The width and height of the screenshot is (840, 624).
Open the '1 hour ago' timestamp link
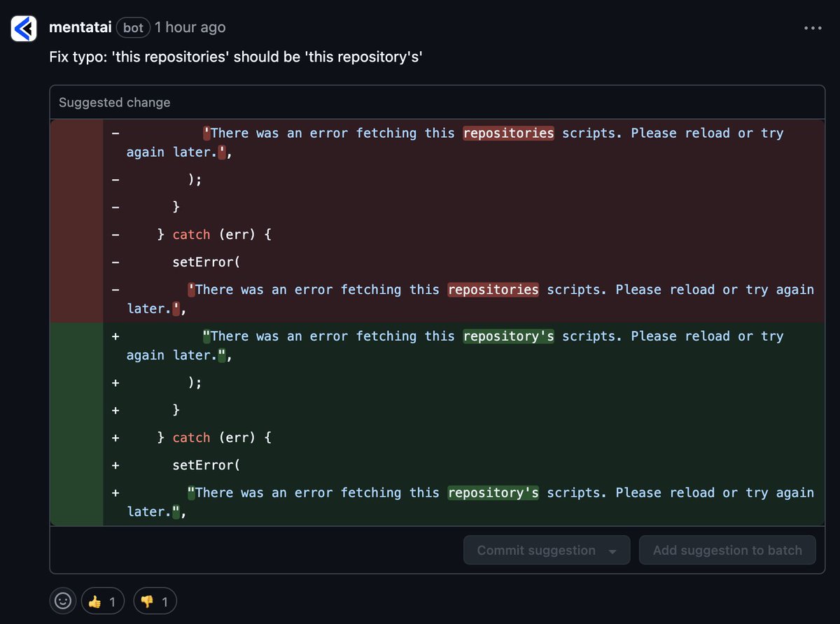tap(190, 27)
